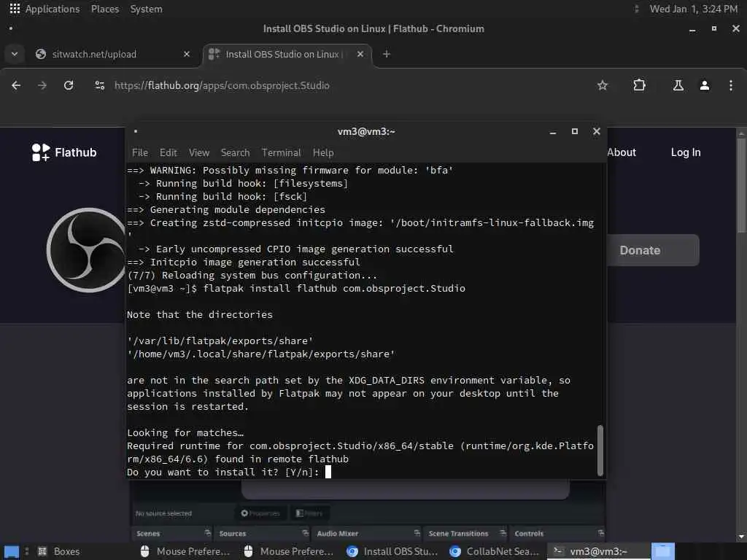Switch to first Mouse Preferences taskbar window
Viewport: 747px width, 560px height.
[185, 551]
